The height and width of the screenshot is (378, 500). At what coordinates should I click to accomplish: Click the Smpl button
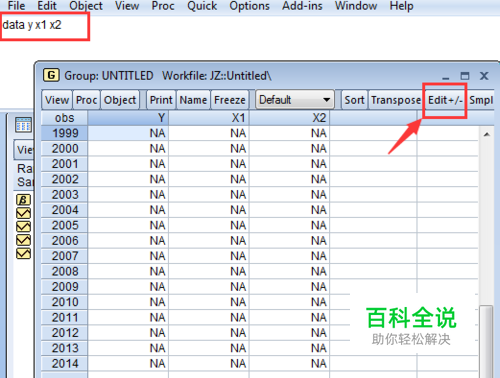[x=480, y=100]
